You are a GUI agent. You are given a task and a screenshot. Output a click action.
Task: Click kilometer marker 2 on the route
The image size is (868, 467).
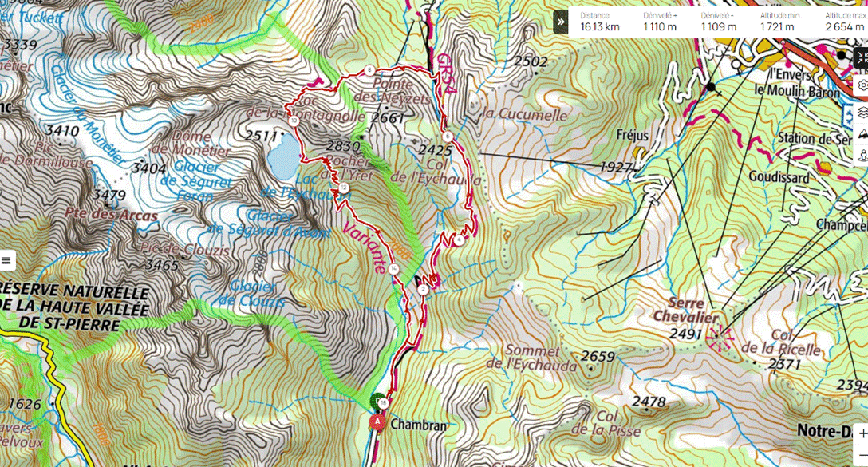[x=424, y=290]
